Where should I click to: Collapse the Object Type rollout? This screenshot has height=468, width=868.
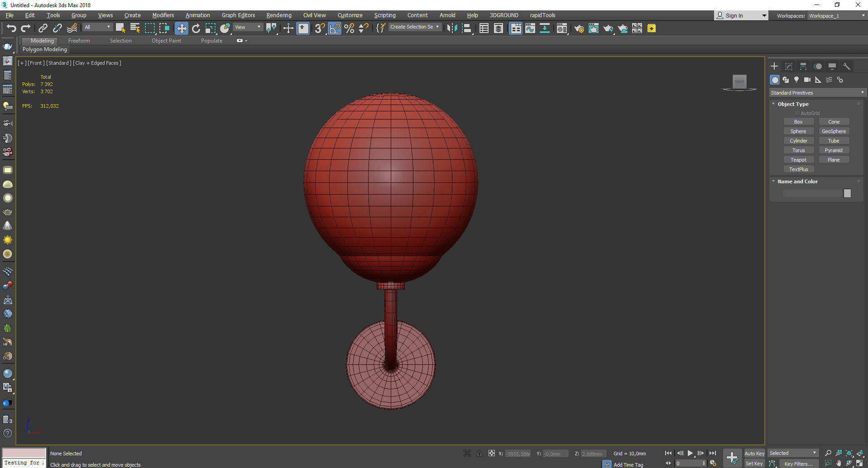792,104
